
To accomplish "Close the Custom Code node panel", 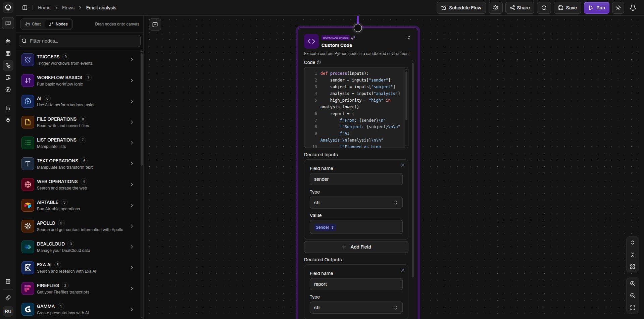I will tap(409, 38).
